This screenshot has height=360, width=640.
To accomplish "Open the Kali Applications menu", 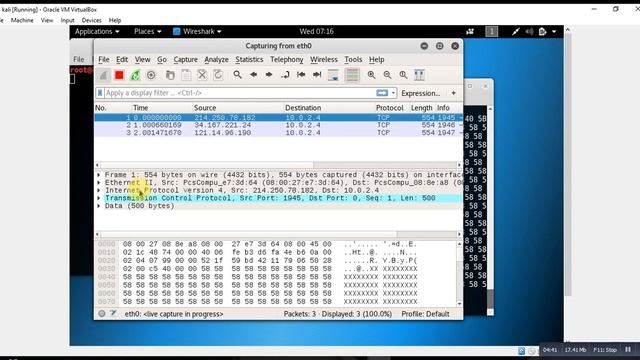I will (x=97, y=31).
